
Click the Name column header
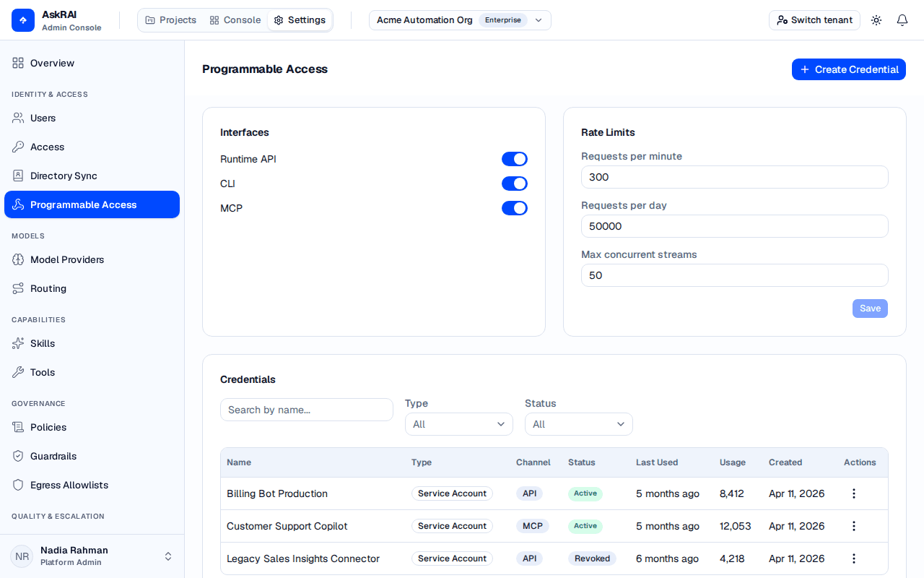tap(239, 462)
